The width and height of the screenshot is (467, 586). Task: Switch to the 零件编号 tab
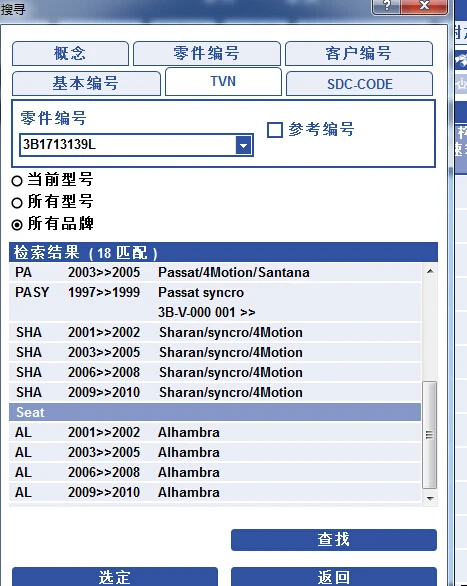(x=207, y=53)
